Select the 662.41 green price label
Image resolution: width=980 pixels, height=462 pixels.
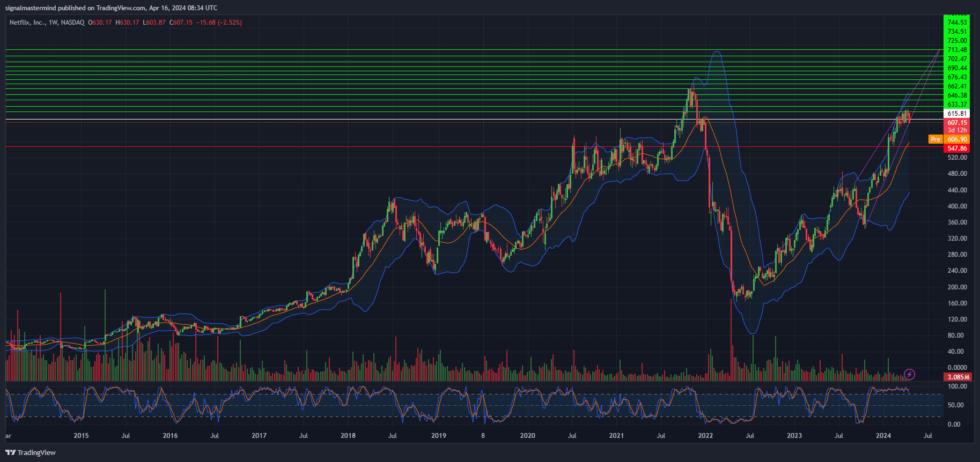(957, 86)
